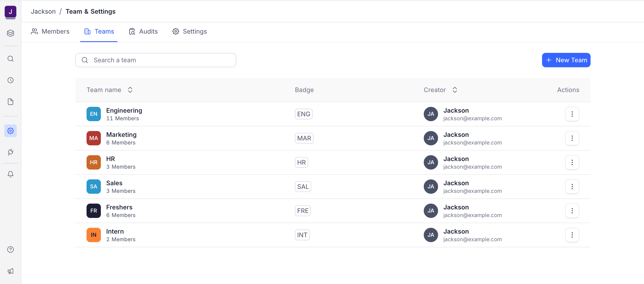Open actions menu for Engineering team

click(x=572, y=114)
